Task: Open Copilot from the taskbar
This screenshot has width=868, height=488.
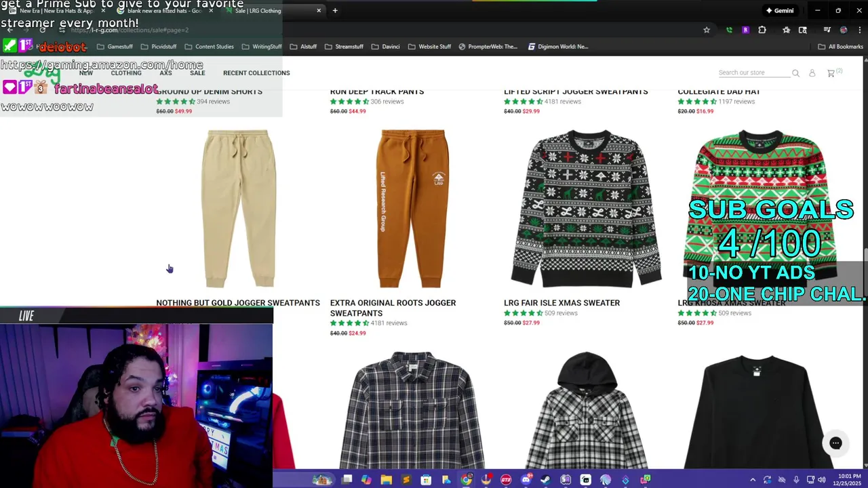Action: tap(366, 480)
